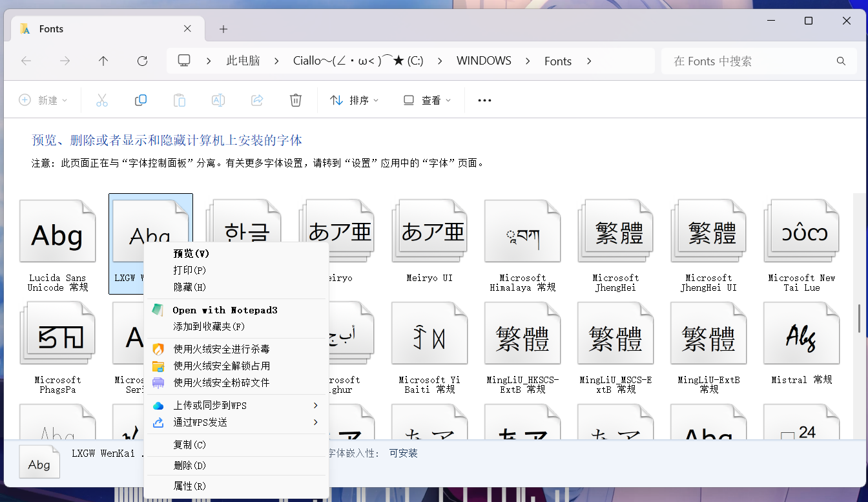The height and width of the screenshot is (502, 868).
Task: Click 此电脑 in the address bar
Action: click(243, 61)
